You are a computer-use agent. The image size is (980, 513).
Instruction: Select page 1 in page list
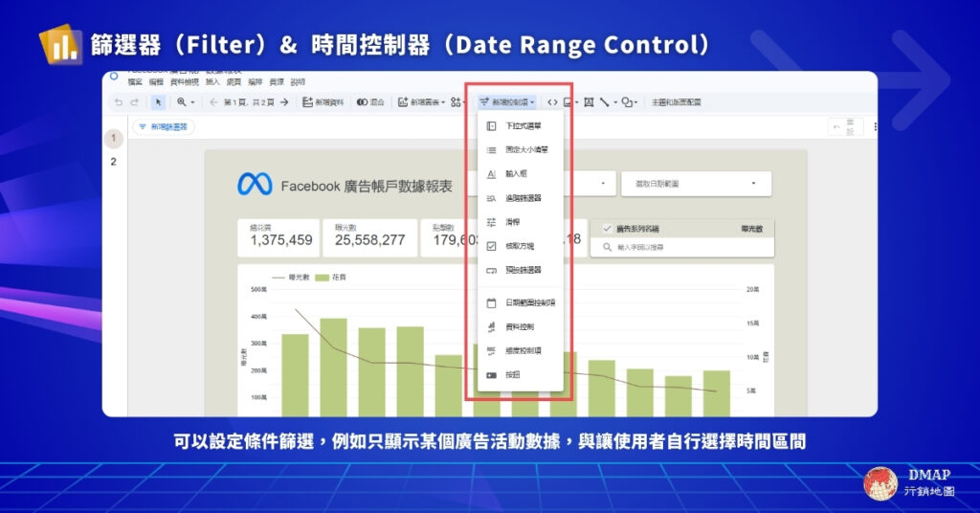(113, 138)
